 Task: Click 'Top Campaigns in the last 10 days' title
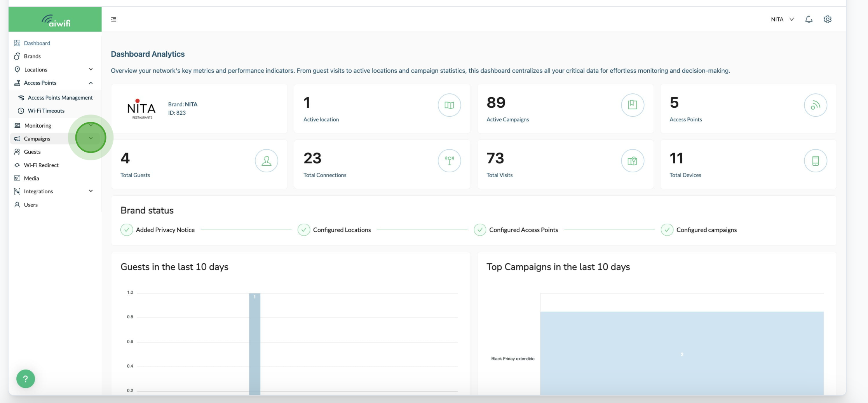[558, 267]
